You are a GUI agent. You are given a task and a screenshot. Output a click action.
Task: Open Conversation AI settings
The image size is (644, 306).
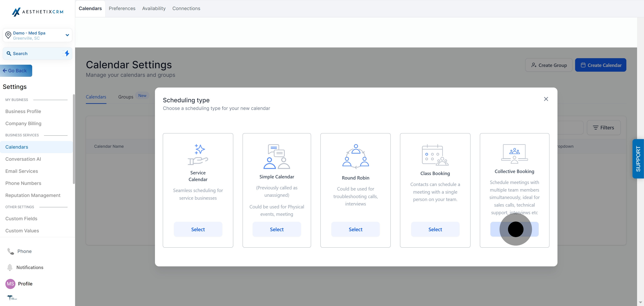[23, 159]
